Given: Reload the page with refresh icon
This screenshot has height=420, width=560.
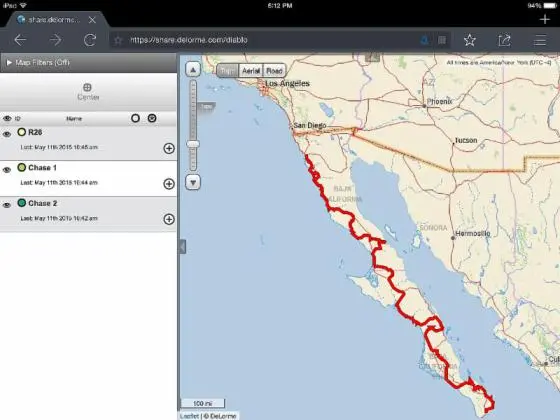Looking at the screenshot, I should (x=90, y=40).
